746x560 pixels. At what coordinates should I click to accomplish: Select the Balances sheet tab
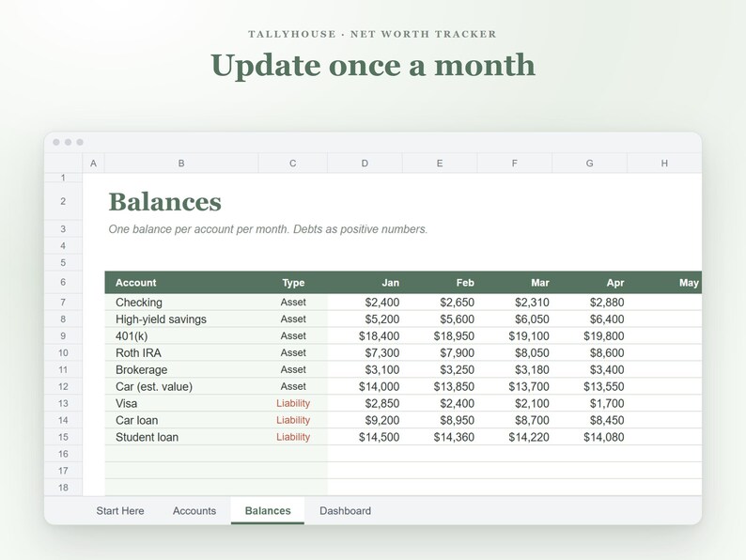(268, 510)
